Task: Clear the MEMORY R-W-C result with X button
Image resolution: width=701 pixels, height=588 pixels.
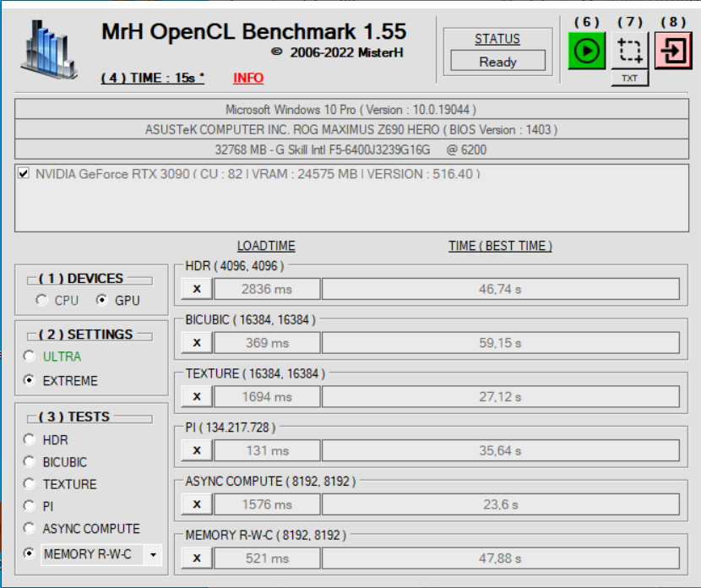Action: 197,558
